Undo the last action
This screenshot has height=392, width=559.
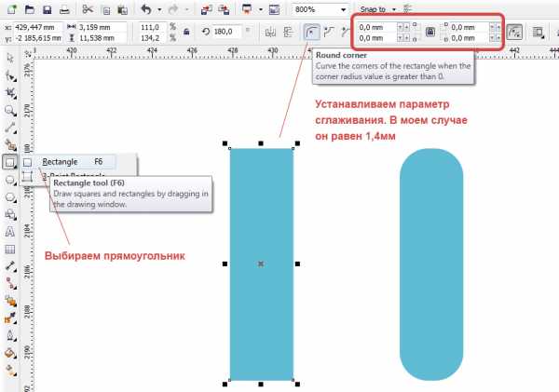(x=146, y=9)
